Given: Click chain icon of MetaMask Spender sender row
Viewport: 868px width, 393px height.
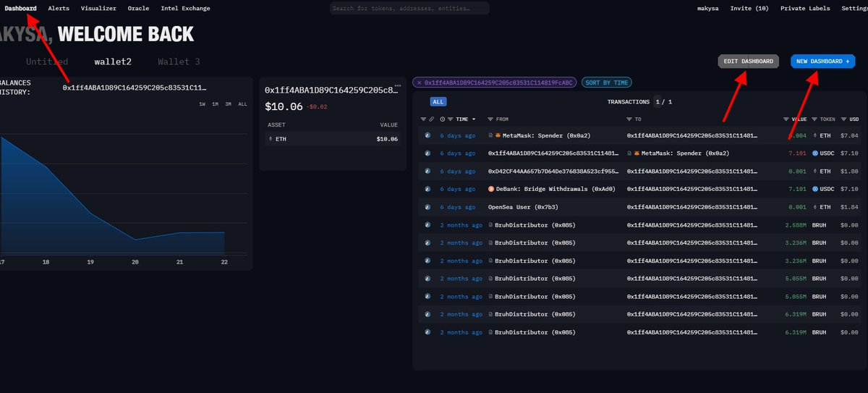Looking at the screenshot, I should [427, 135].
